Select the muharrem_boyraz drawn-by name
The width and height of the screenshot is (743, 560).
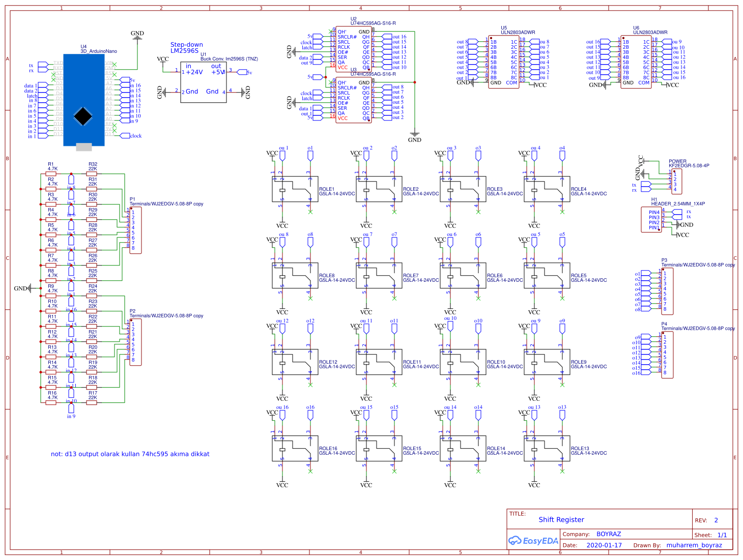coord(694,545)
